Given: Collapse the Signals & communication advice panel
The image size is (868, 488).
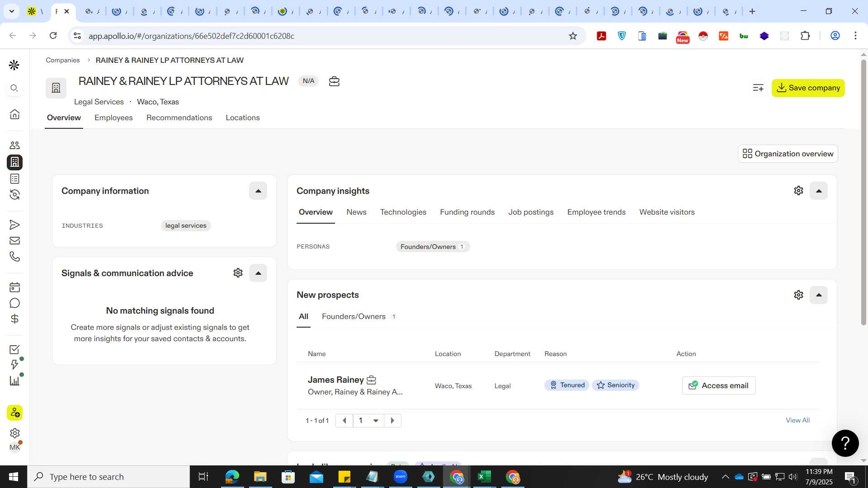Looking at the screenshot, I should (258, 273).
